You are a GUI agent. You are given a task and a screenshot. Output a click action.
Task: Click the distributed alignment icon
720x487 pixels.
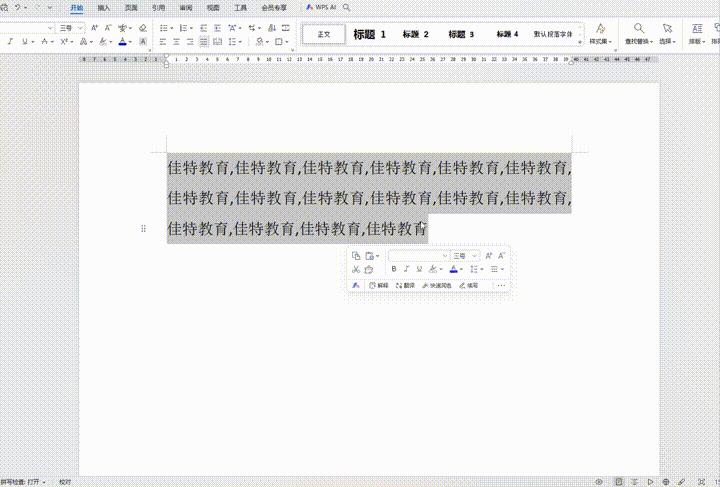(x=218, y=42)
